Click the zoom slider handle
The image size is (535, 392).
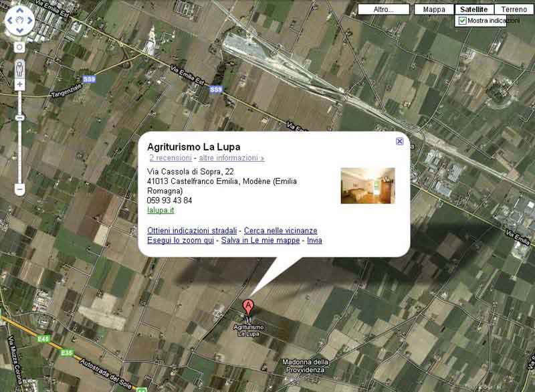coord(19,118)
